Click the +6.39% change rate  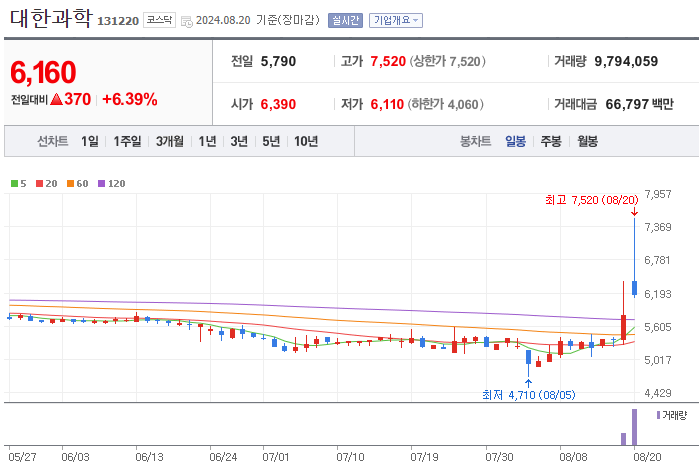(130, 99)
